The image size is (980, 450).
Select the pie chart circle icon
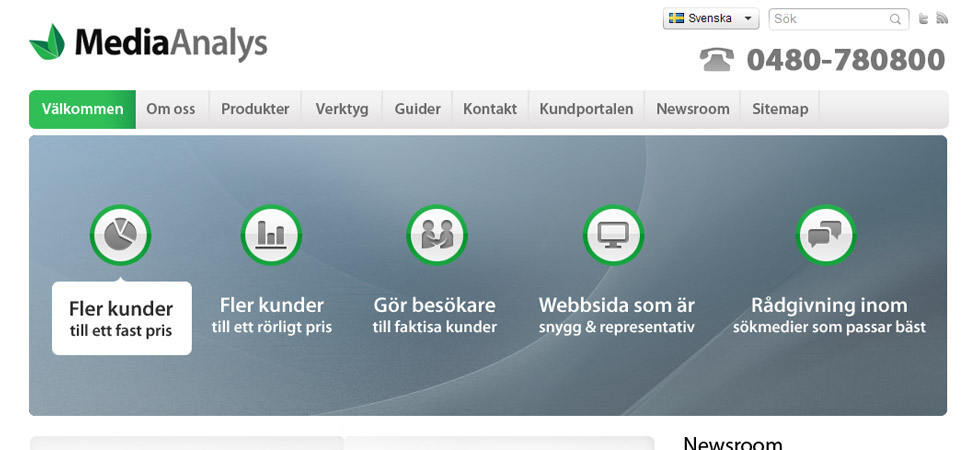[120, 235]
